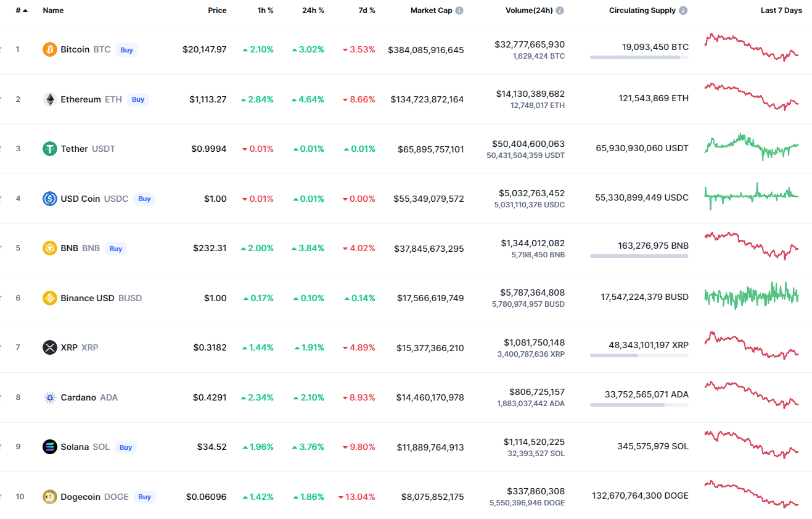Click Solana market cap $11,889,764,913
The image size is (812, 519).
(x=430, y=447)
